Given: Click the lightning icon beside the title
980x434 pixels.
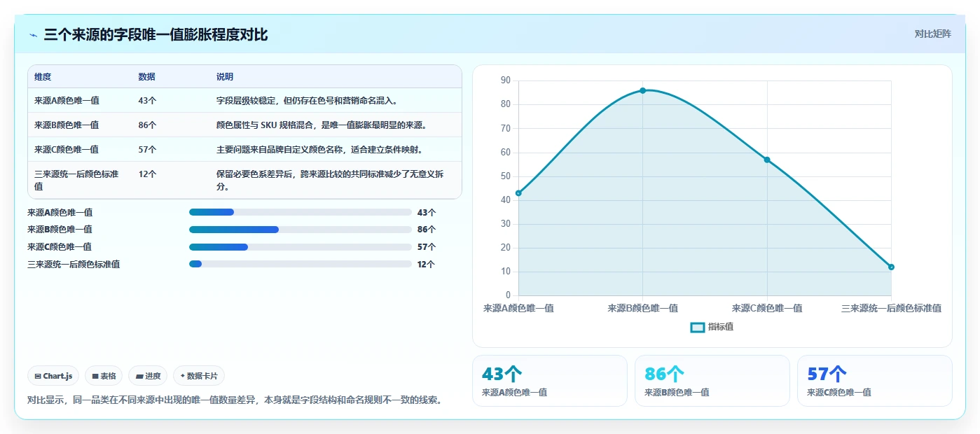Looking at the screenshot, I should point(33,35).
